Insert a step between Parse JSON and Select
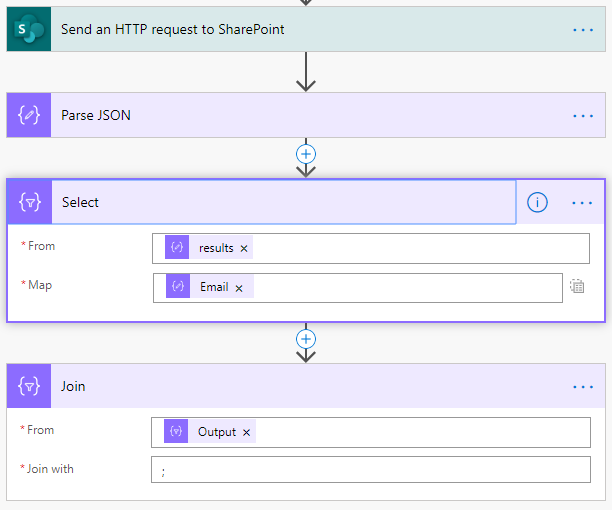Image resolution: width=612 pixels, height=510 pixels. [x=306, y=154]
